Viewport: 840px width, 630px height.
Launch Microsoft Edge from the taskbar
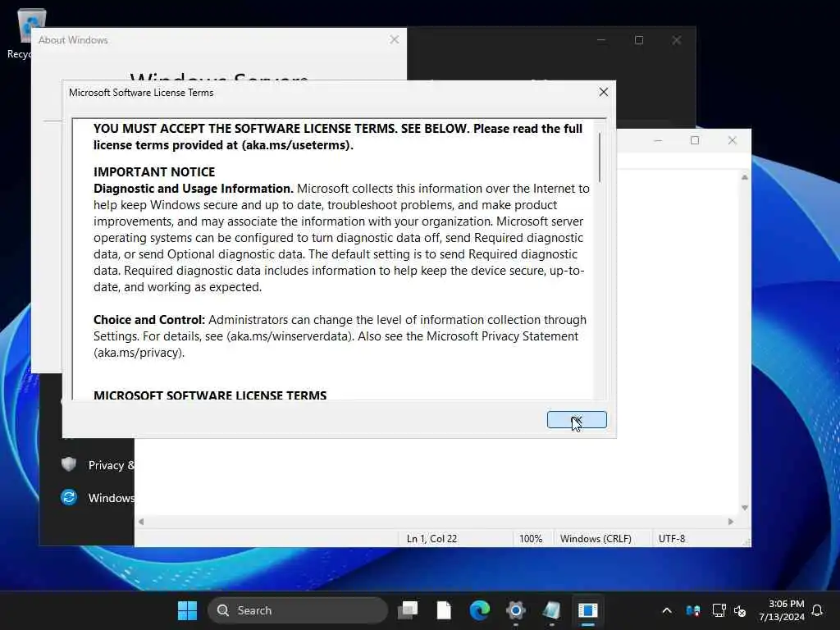click(x=479, y=610)
